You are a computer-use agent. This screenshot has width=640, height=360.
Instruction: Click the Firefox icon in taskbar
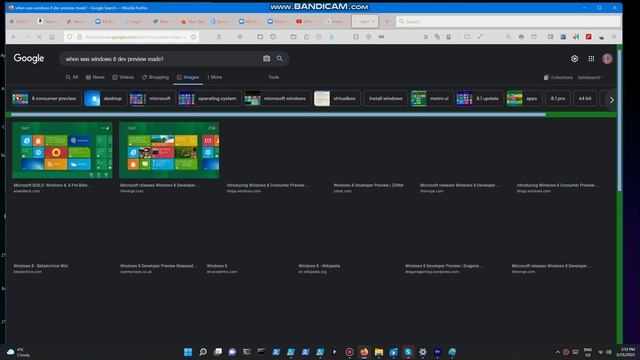point(364,352)
